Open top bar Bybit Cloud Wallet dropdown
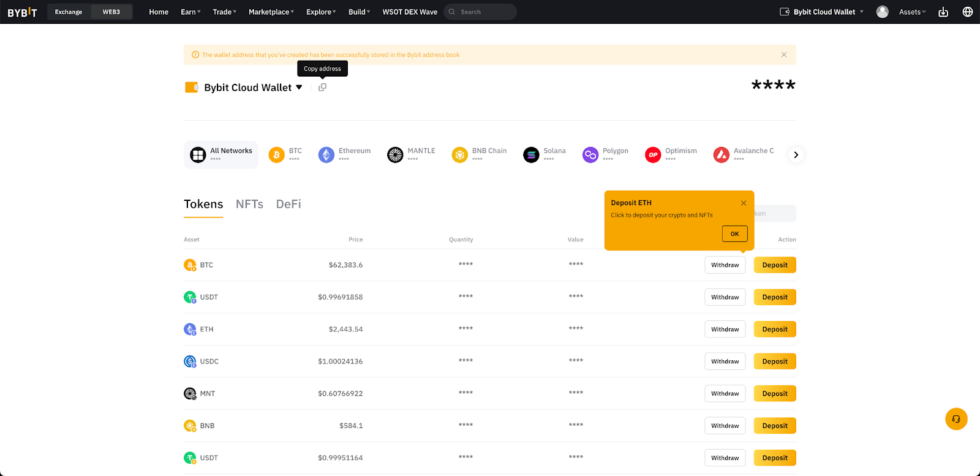This screenshot has height=476, width=980. point(823,12)
